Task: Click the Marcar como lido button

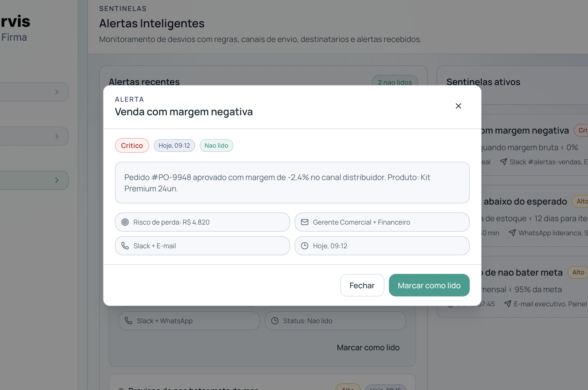Action: click(x=429, y=285)
